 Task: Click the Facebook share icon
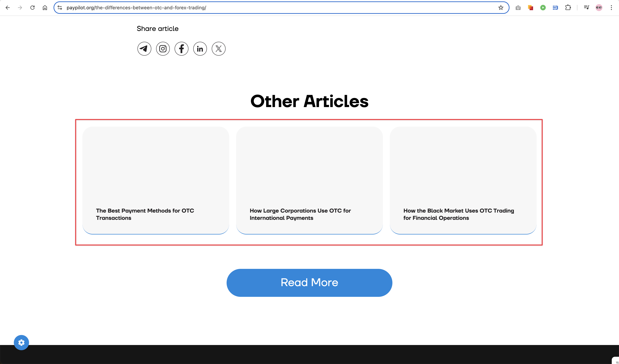click(182, 49)
